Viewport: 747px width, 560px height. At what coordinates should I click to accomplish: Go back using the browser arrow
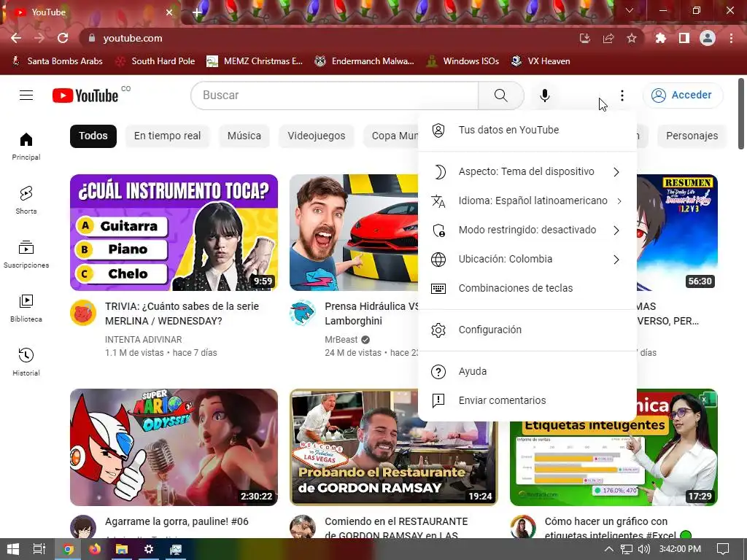point(16,38)
